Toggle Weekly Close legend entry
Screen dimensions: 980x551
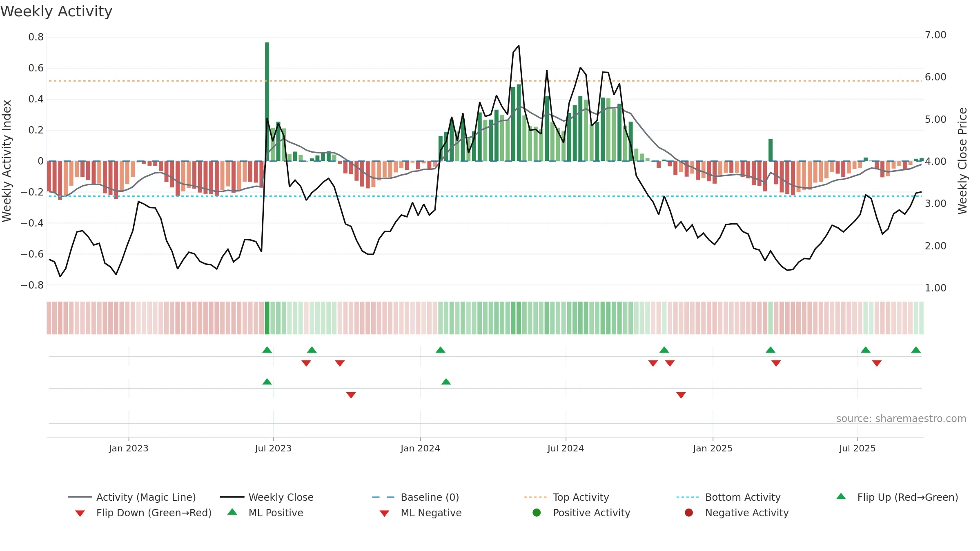[x=267, y=497]
